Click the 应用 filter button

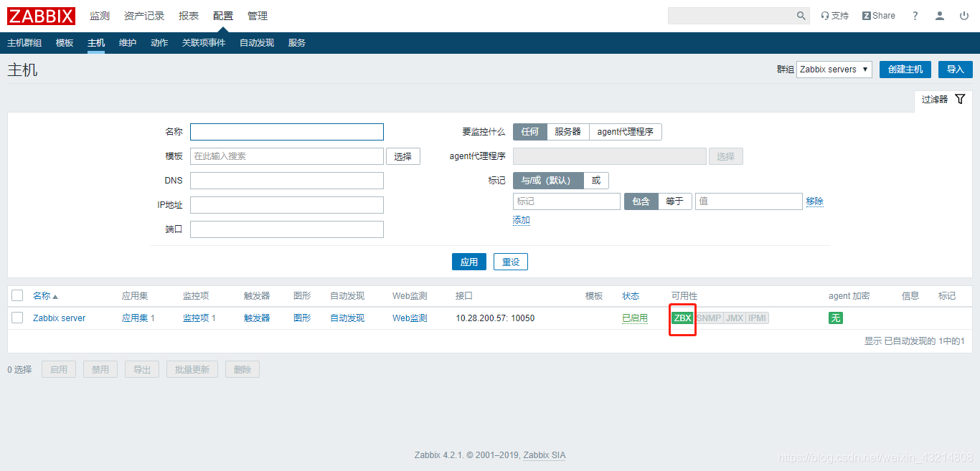(469, 262)
